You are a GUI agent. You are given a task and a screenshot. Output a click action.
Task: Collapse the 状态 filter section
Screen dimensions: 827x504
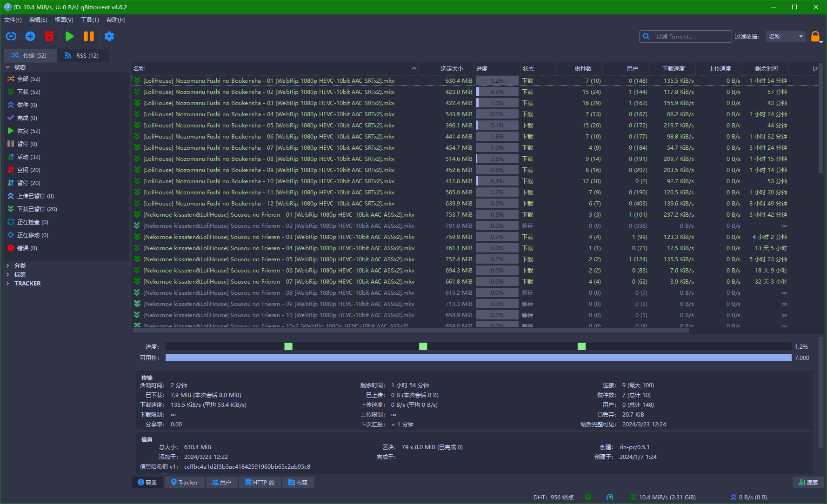pos(8,67)
